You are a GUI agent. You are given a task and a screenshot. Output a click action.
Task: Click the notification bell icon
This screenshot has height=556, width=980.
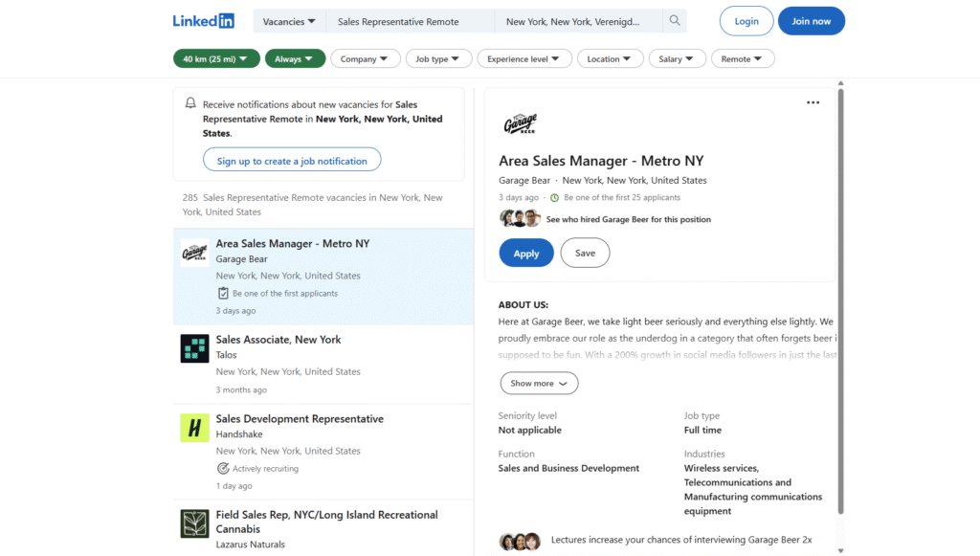click(x=190, y=103)
